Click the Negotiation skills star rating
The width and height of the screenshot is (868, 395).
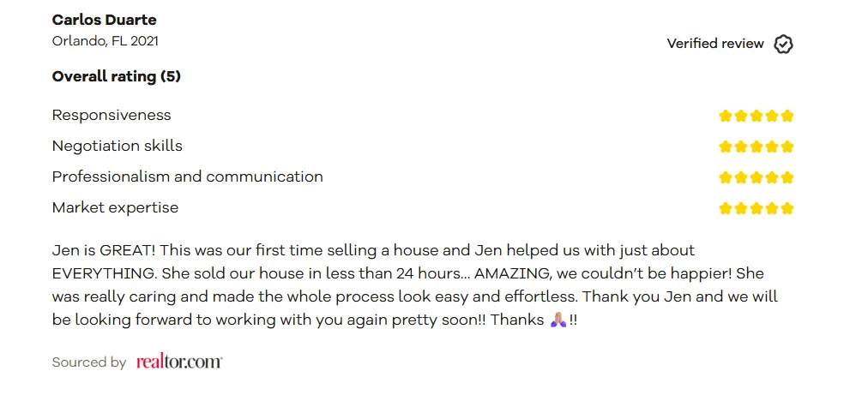[x=756, y=147]
